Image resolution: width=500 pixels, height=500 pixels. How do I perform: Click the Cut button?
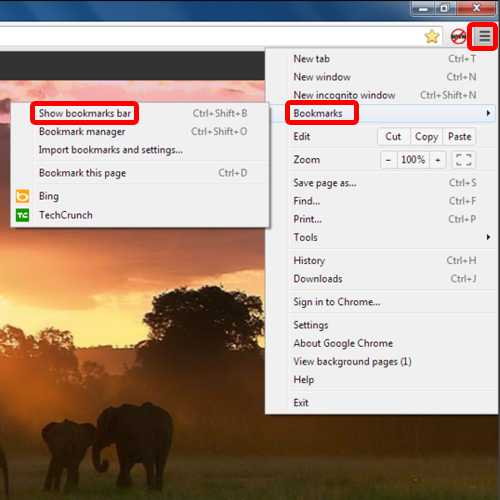pyautogui.click(x=393, y=137)
